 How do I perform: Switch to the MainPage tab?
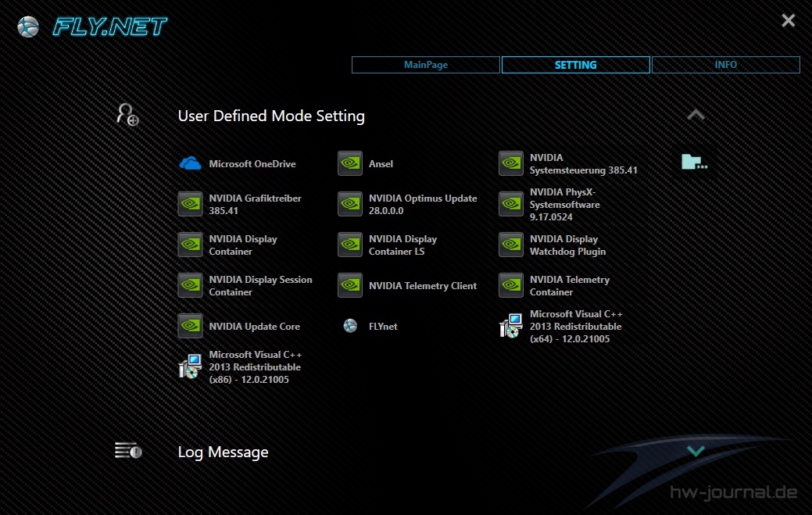click(x=426, y=65)
